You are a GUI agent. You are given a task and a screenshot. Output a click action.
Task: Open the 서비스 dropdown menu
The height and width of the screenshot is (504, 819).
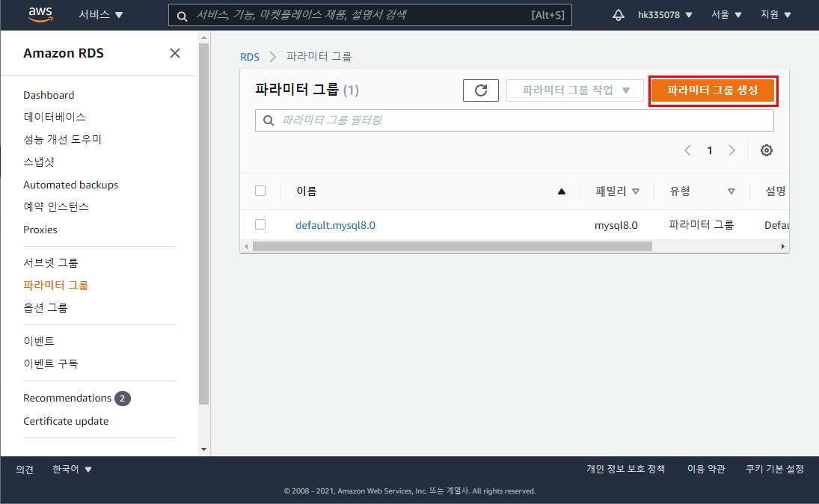pos(101,15)
